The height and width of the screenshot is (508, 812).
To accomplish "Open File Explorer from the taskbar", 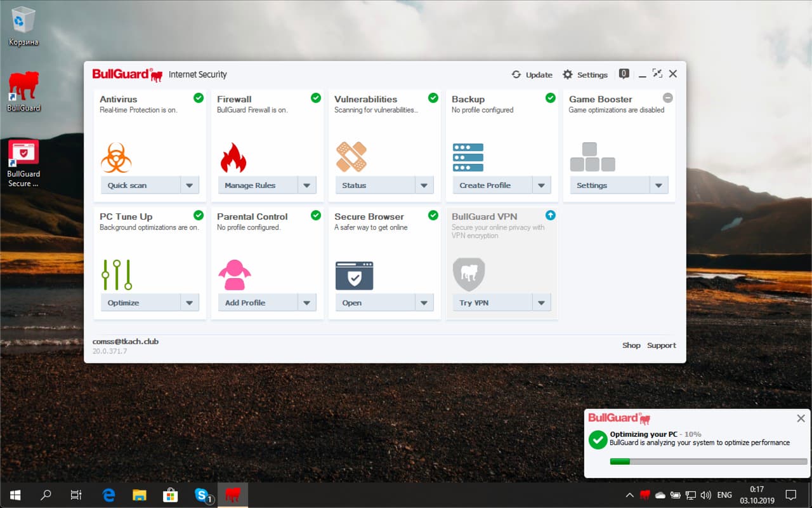I will click(139, 495).
